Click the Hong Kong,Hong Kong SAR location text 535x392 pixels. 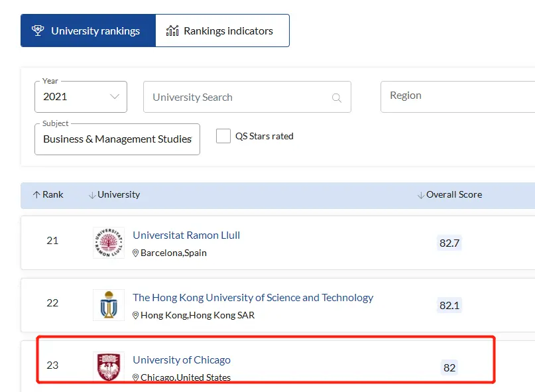198,315
